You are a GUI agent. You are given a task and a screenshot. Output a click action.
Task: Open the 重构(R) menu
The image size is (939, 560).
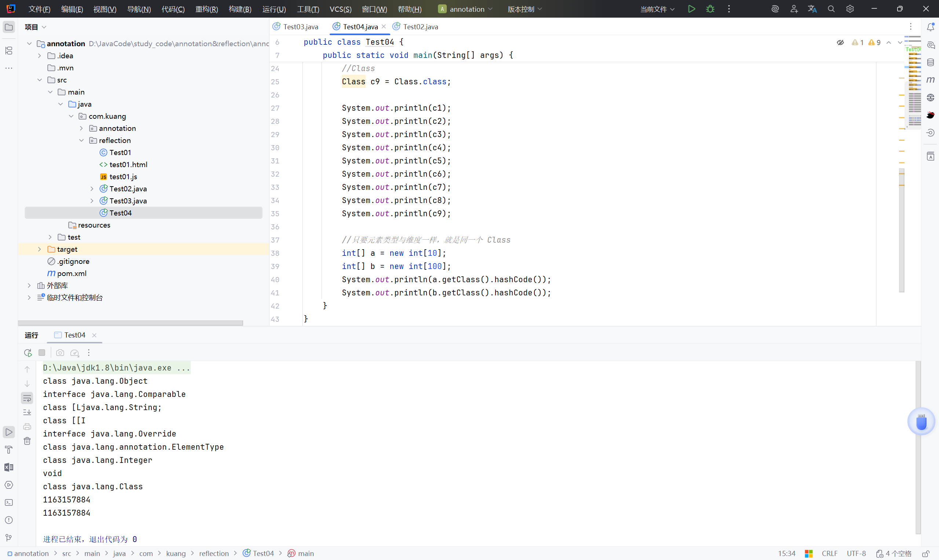(x=207, y=9)
